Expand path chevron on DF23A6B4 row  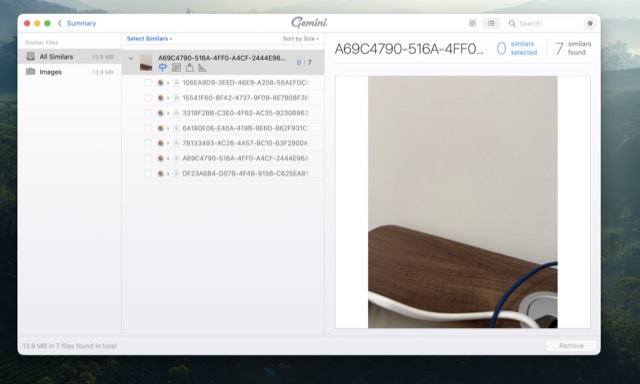click(168, 173)
